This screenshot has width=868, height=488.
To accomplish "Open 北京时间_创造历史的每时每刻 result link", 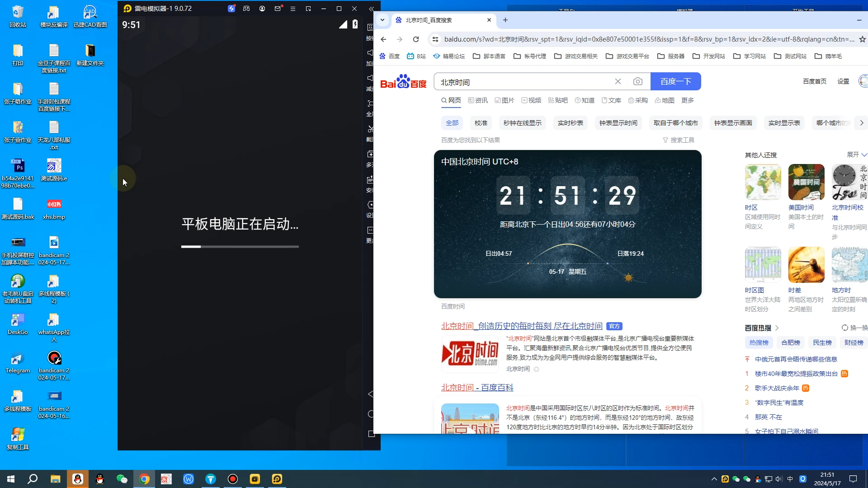I will pyautogui.click(x=522, y=326).
